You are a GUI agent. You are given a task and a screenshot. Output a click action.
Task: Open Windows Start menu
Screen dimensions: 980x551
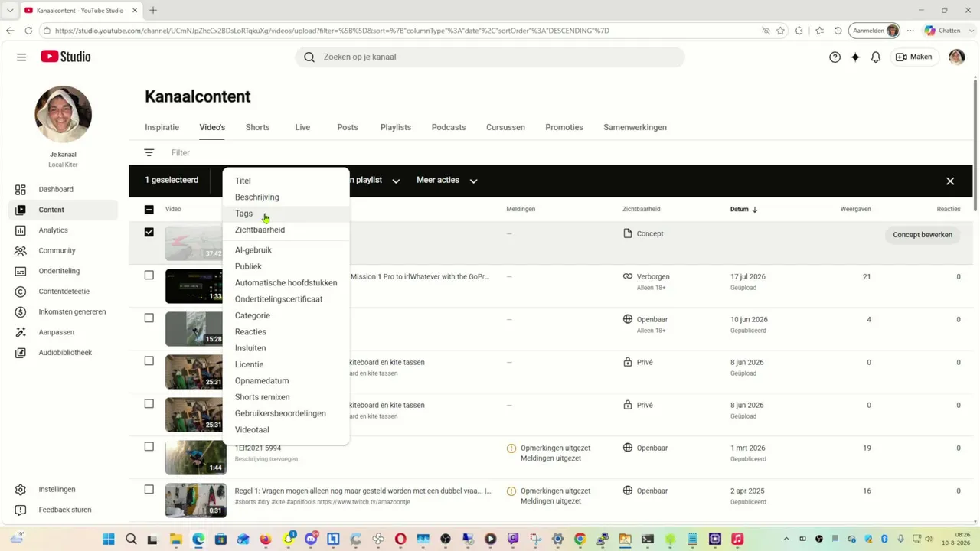[x=109, y=539]
